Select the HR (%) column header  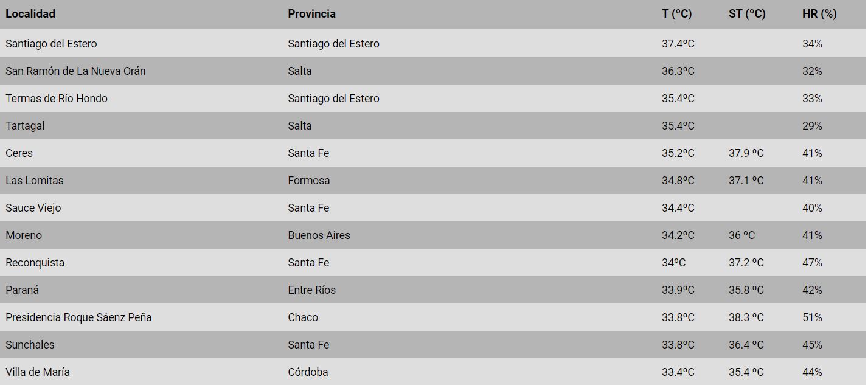pyautogui.click(x=819, y=13)
